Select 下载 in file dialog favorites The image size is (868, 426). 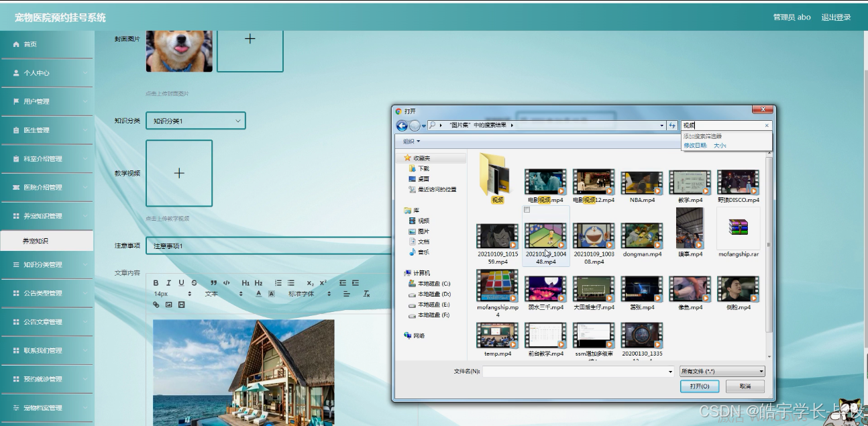pos(419,169)
